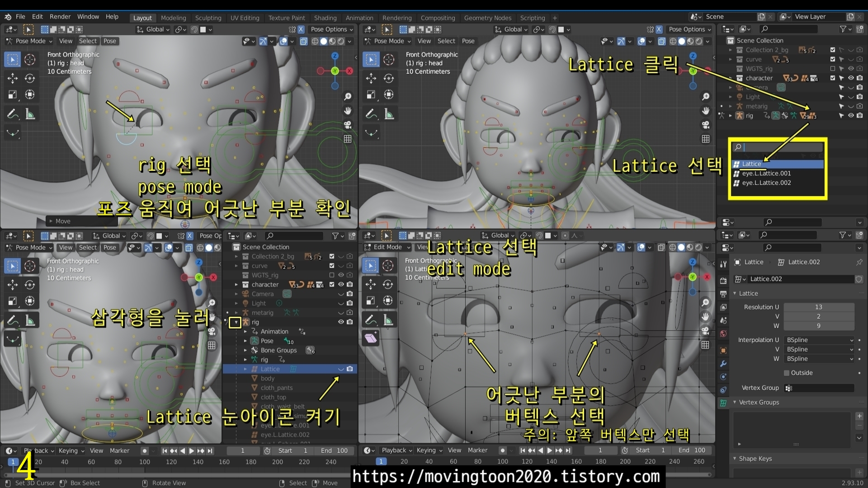Select the Move tool in Edit Mode viewport
Image resolution: width=868 pixels, height=488 pixels.
371,284
